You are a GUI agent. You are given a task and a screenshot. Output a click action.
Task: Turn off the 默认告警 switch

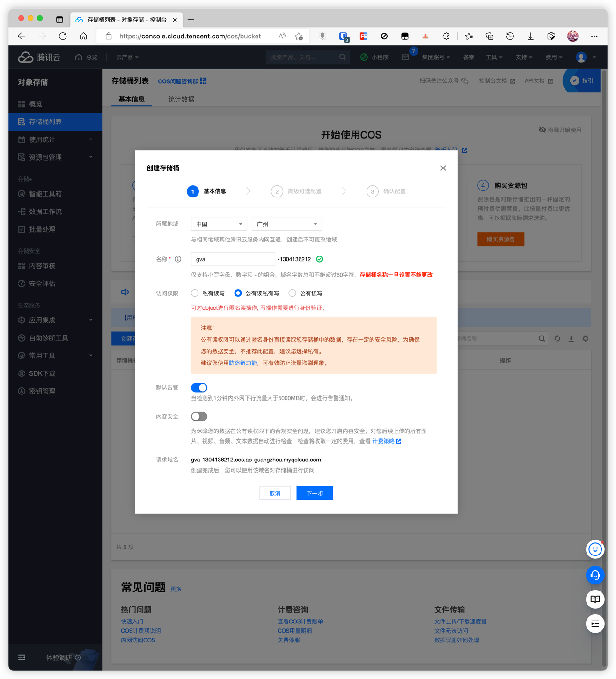tap(199, 387)
